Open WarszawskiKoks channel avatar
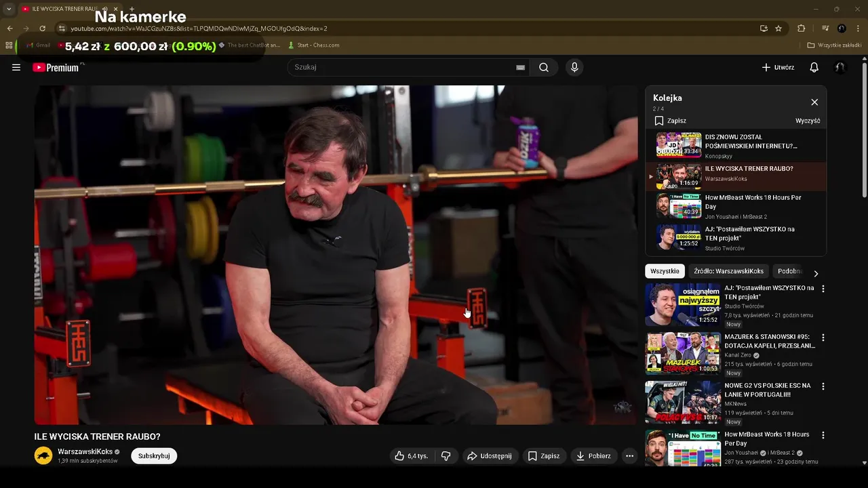868x488 pixels. point(43,455)
